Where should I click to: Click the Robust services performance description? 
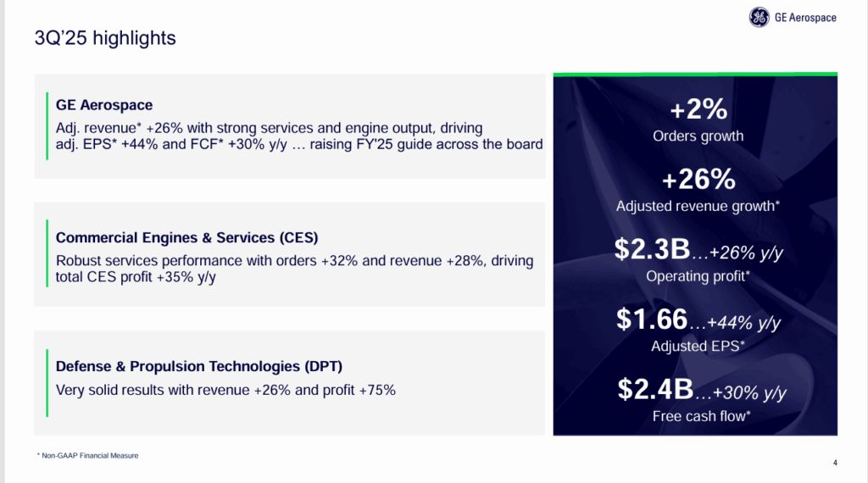294,269
